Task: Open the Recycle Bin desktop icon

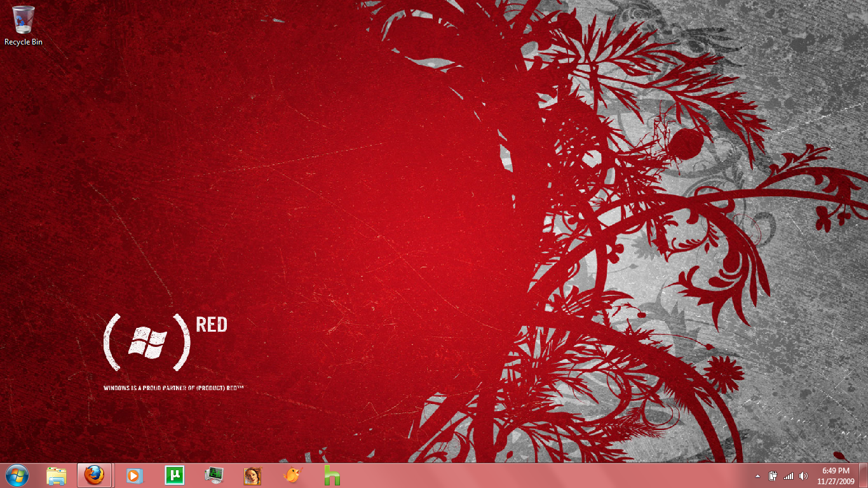Action: click(x=24, y=25)
